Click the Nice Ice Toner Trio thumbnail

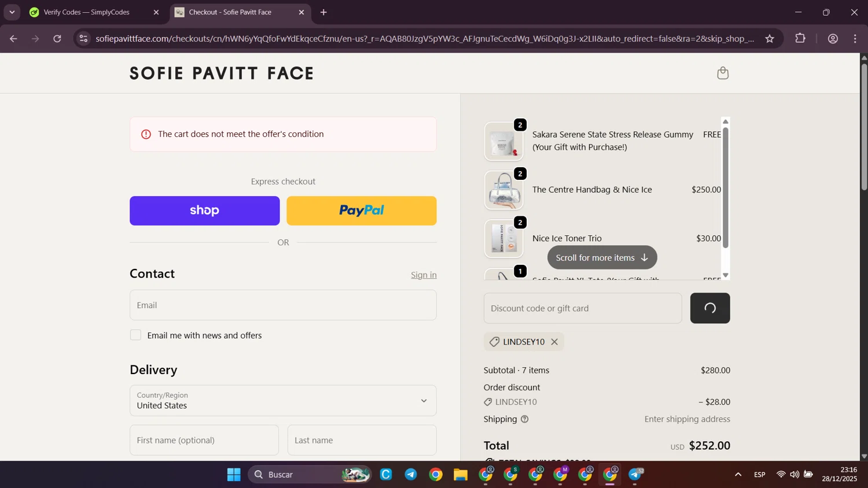click(x=503, y=239)
